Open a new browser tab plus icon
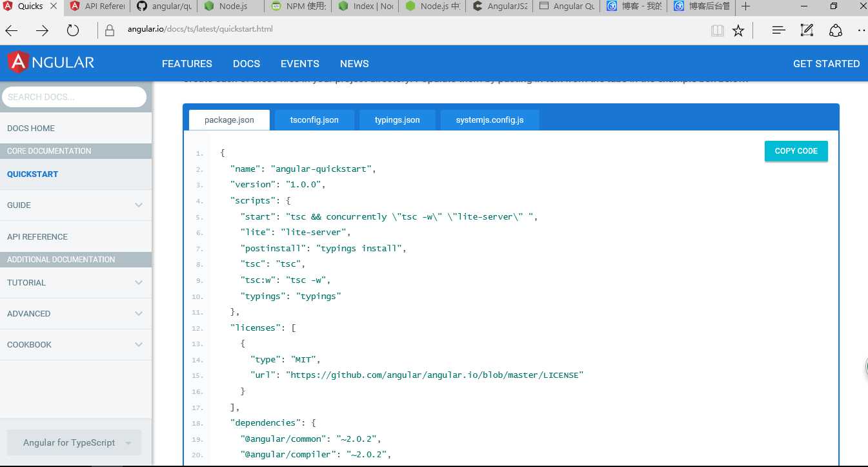 coord(746,6)
